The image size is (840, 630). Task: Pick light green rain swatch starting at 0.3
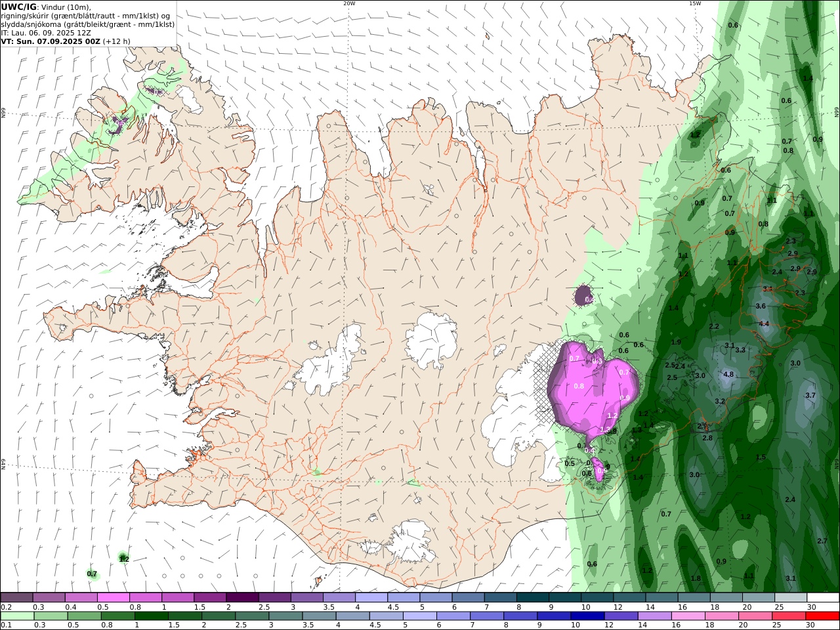pos(51,616)
